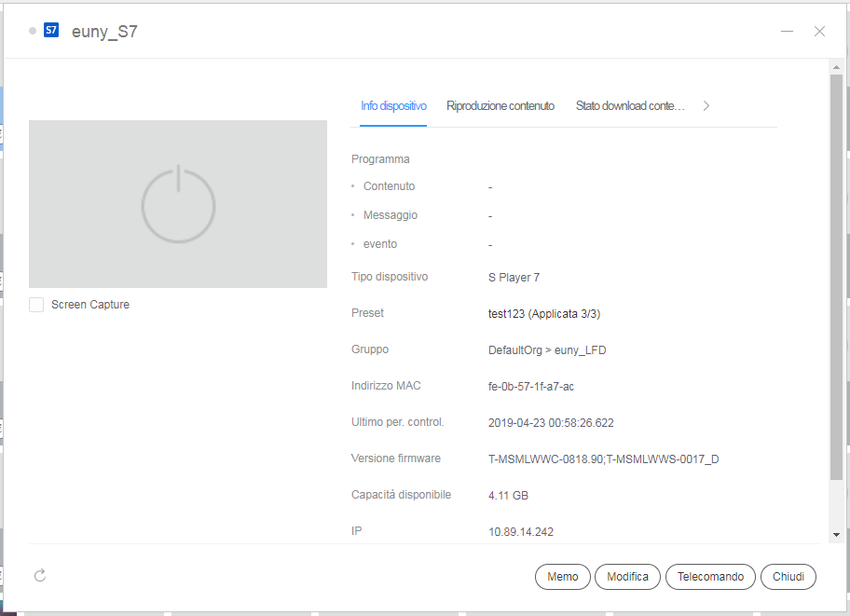Click the vertical scrollbar thumb
The height and width of the screenshot is (616, 850).
(836, 280)
